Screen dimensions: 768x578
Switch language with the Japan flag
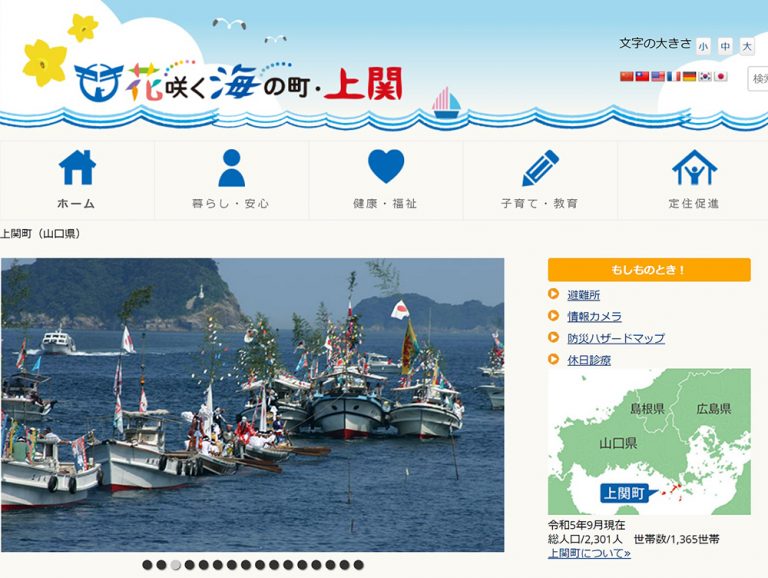click(x=720, y=76)
